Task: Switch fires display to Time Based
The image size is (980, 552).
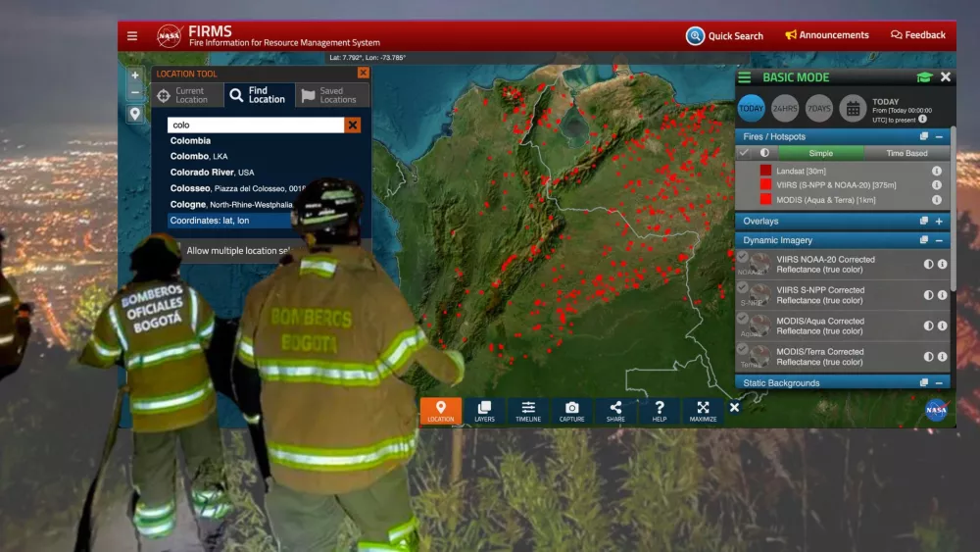Action: (x=906, y=153)
